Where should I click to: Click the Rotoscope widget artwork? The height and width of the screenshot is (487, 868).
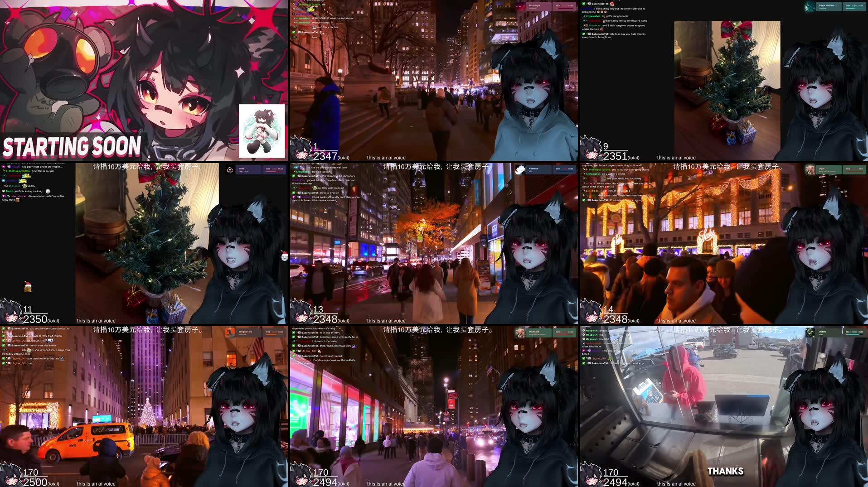pyautogui.click(x=520, y=6)
